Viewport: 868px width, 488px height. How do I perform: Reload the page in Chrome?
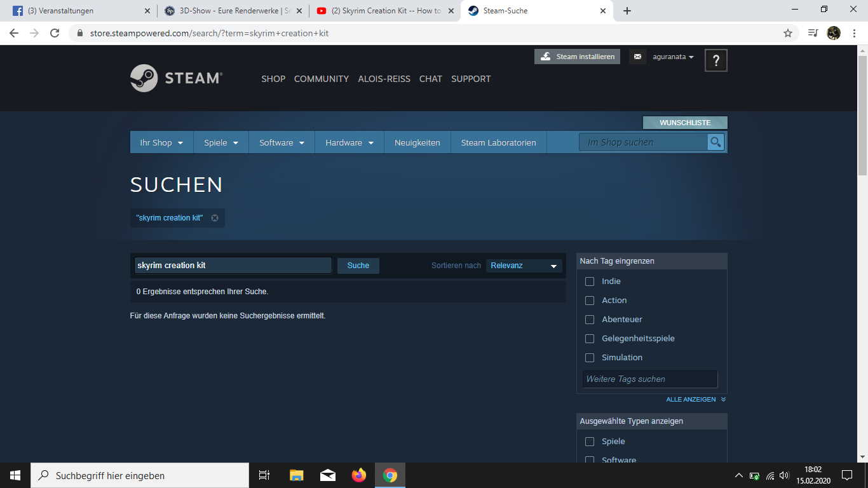click(55, 33)
